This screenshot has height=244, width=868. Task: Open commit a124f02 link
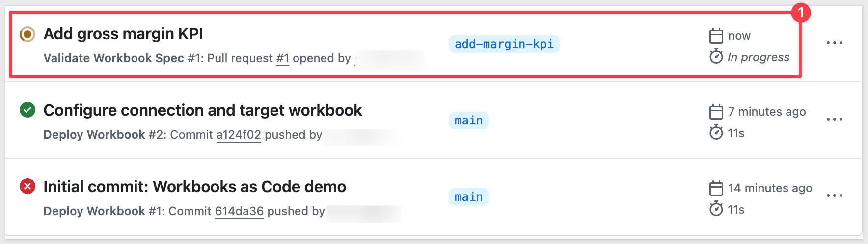point(239,135)
